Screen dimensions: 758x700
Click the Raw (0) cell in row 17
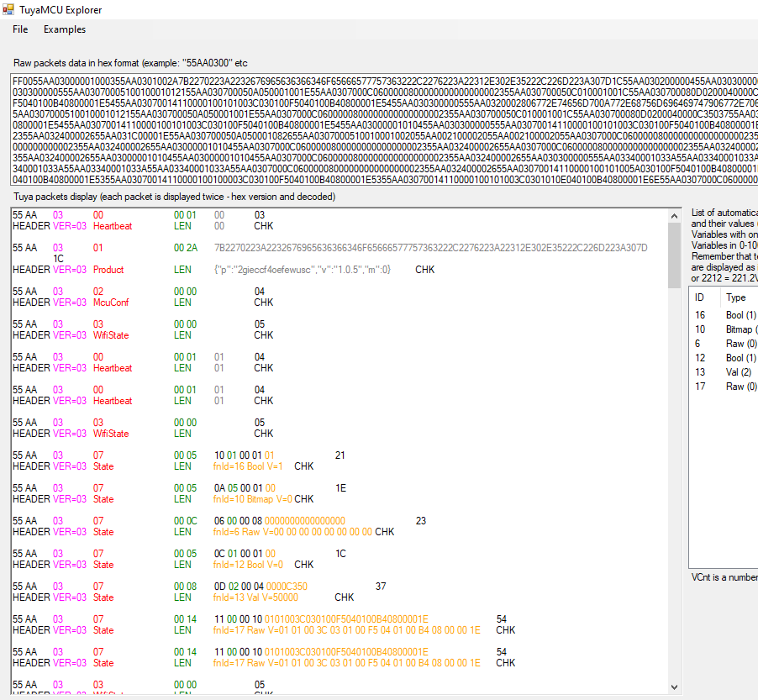tap(741, 387)
